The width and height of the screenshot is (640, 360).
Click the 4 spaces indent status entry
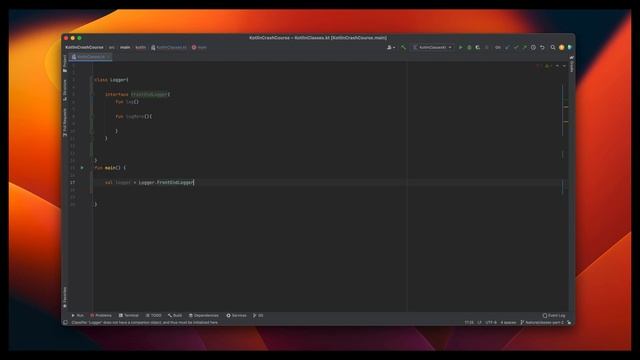point(509,322)
